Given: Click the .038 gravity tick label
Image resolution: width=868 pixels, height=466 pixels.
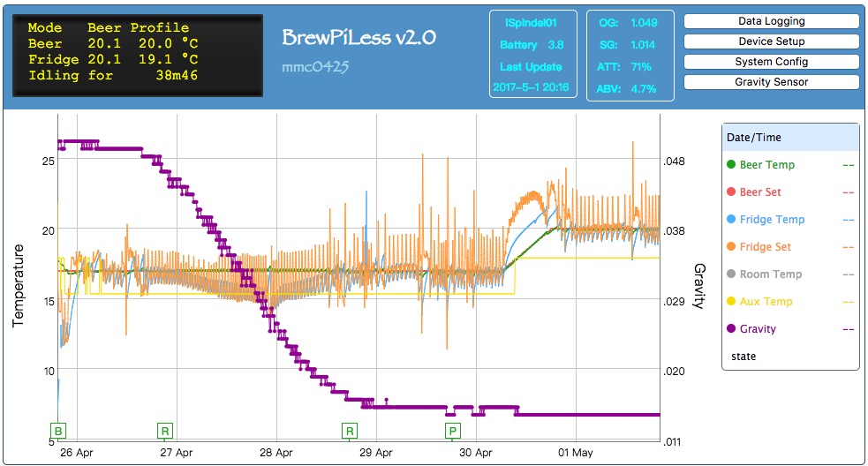Looking at the screenshot, I should (x=674, y=230).
